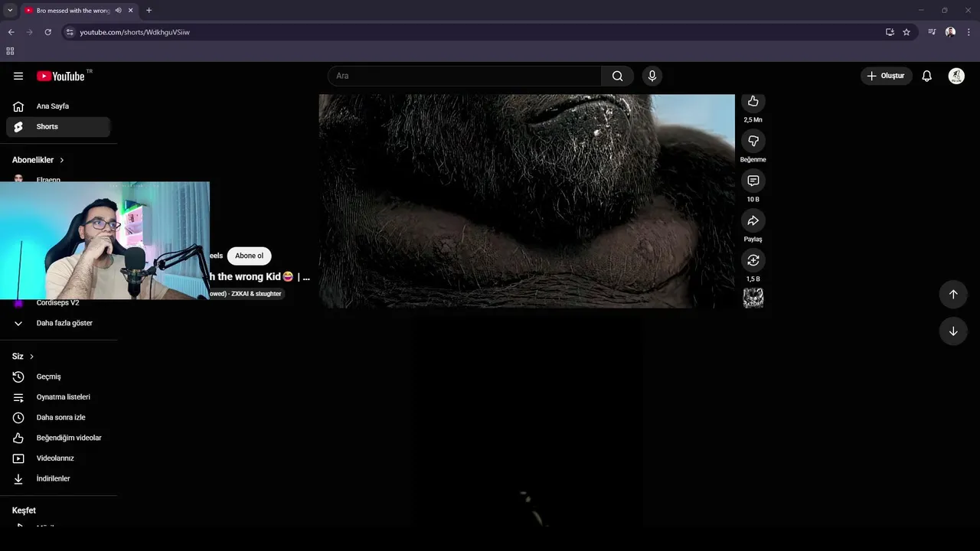The width and height of the screenshot is (980, 551).
Task: Mute the tab via speaker icon
Action: click(118, 11)
